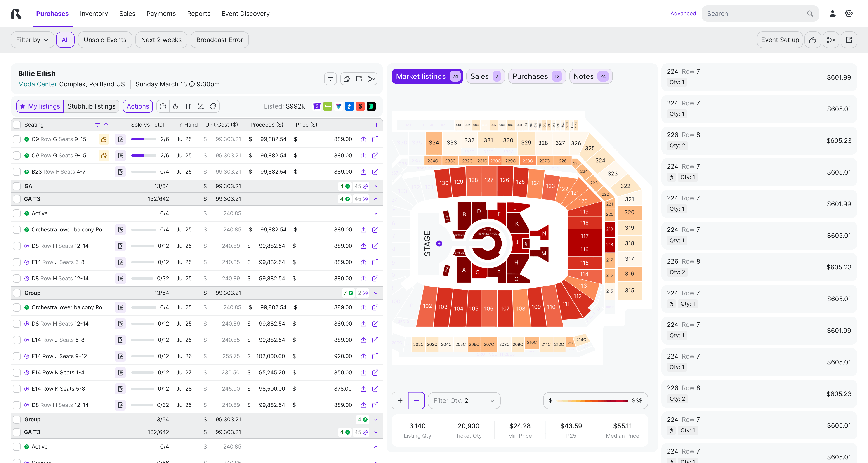The width and height of the screenshot is (868, 463).
Task: Click the sort arrows icon in toolbar
Action: coord(188,106)
